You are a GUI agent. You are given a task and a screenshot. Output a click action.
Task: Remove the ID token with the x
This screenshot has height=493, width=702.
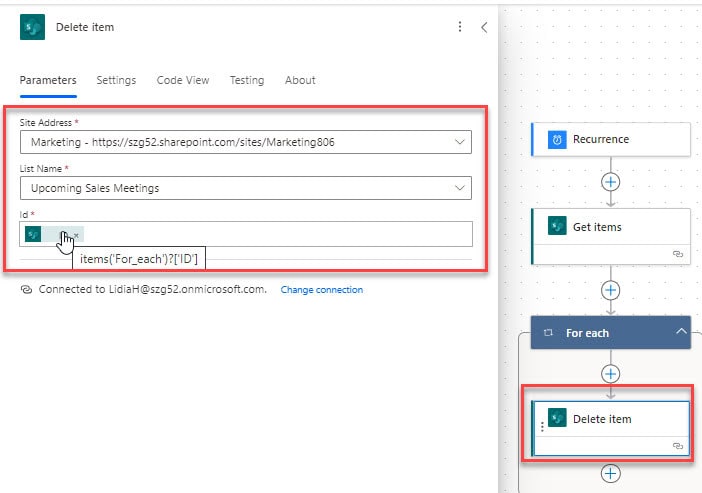pos(76,235)
